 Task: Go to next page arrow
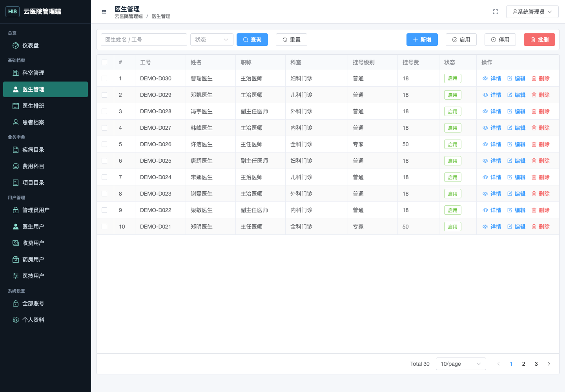(549, 364)
